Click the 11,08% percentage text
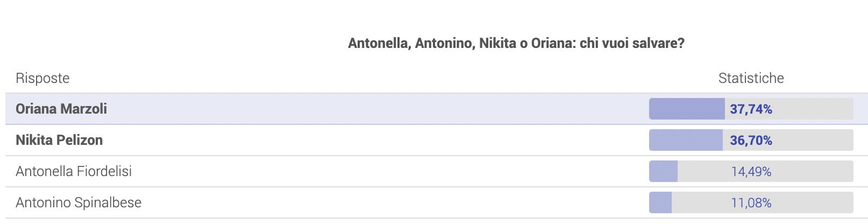This screenshot has width=868, height=224. point(751,203)
